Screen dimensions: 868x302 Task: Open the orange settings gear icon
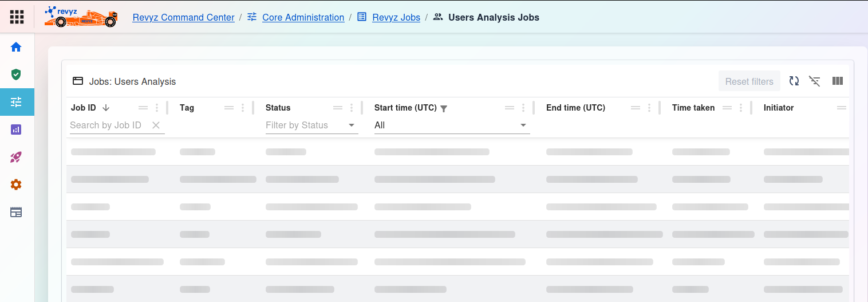(16, 185)
